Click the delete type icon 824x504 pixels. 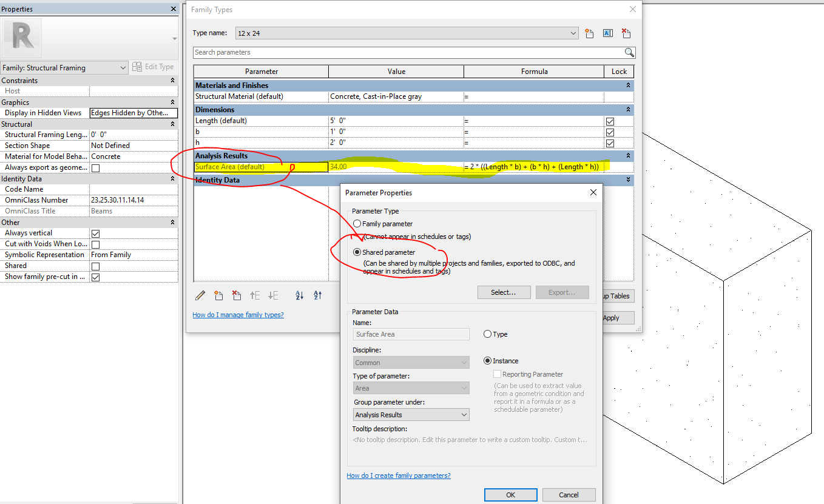[x=627, y=33]
